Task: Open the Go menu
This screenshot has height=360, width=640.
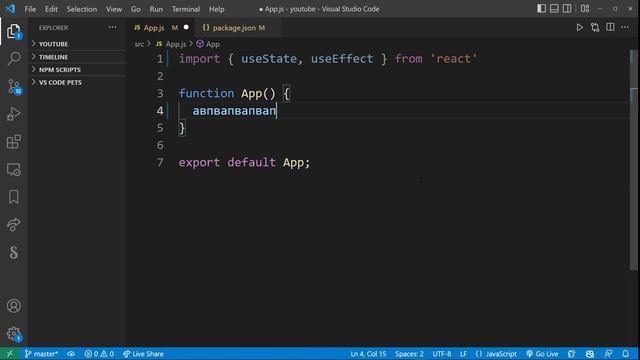Action: [136, 9]
